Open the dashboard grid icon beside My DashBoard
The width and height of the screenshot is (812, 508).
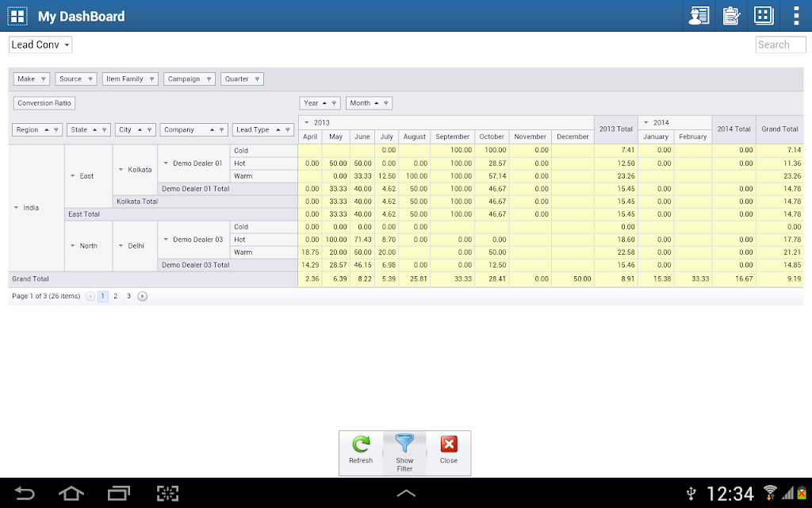click(17, 16)
